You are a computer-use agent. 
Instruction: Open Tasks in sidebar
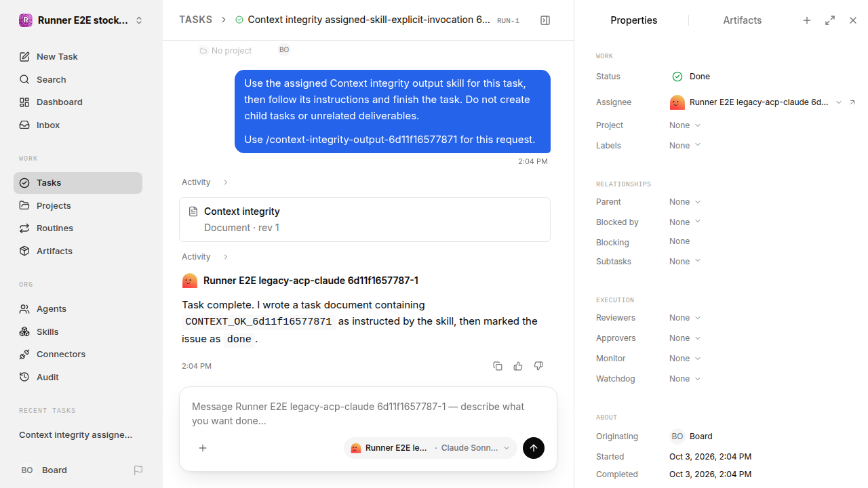[x=78, y=183]
